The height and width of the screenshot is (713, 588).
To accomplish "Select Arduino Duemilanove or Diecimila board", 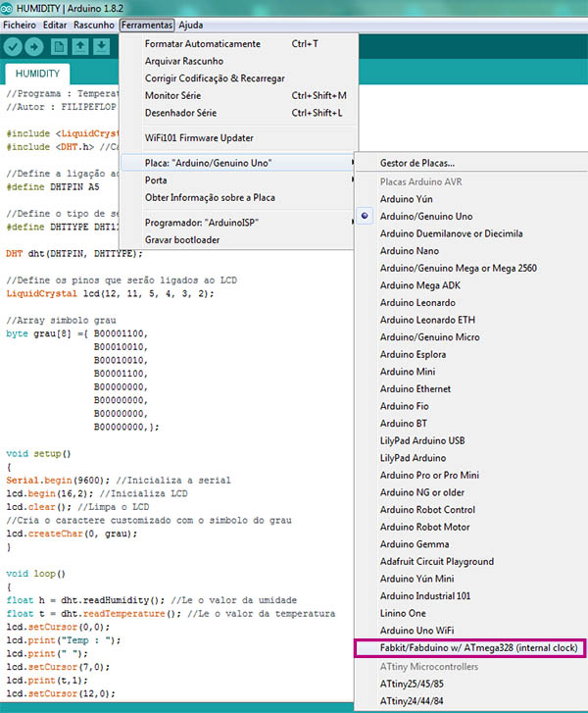I will pyautogui.click(x=470, y=233).
